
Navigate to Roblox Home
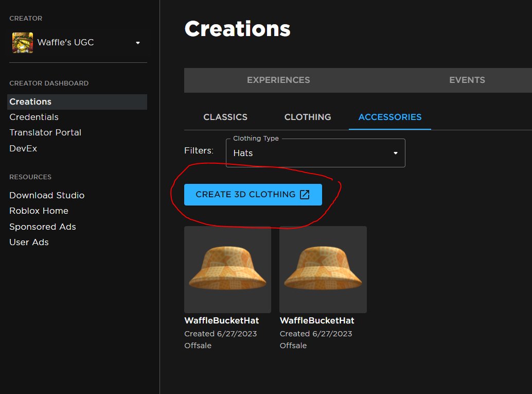[x=39, y=211]
